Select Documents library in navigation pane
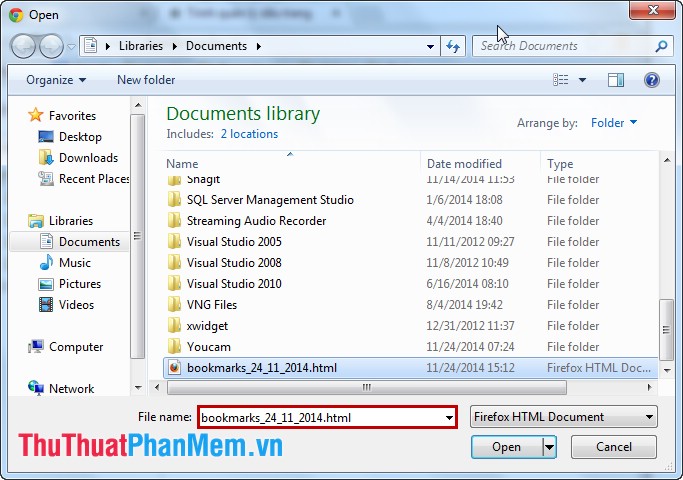The height and width of the screenshot is (480, 683). 70,242
